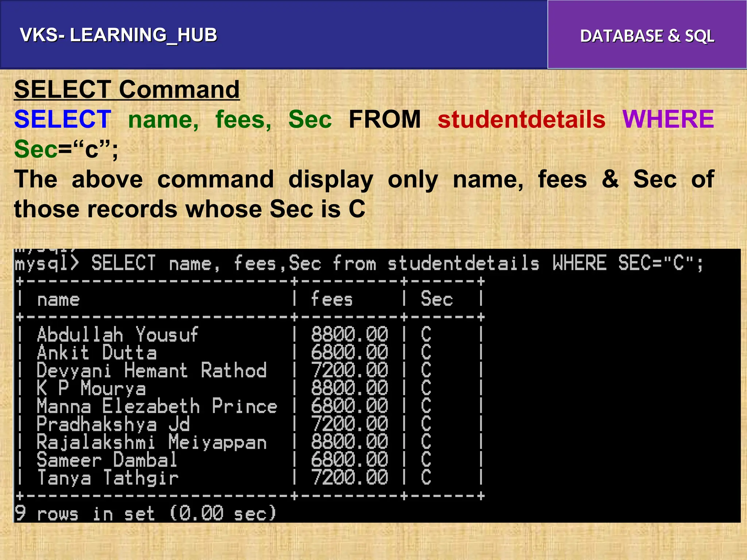Click the Sec value C for Abdullah Yousuf
This screenshot has width=747, height=560.
click(426, 334)
